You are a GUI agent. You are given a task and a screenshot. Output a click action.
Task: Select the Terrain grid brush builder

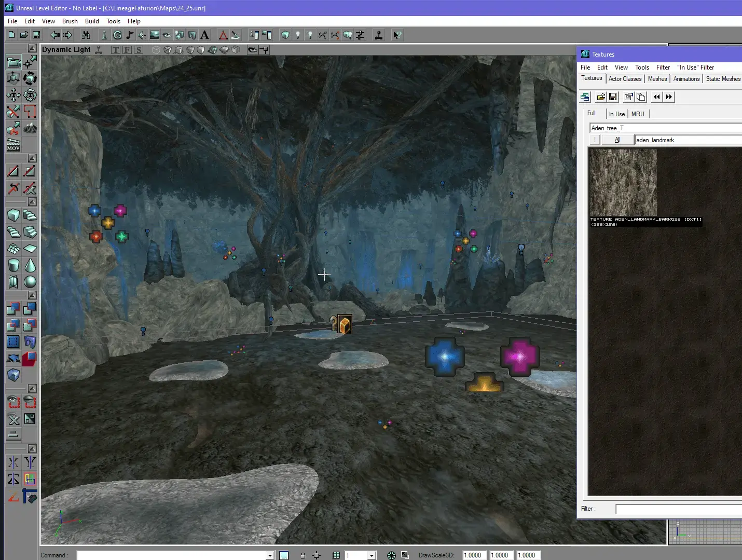pos(13,249)
